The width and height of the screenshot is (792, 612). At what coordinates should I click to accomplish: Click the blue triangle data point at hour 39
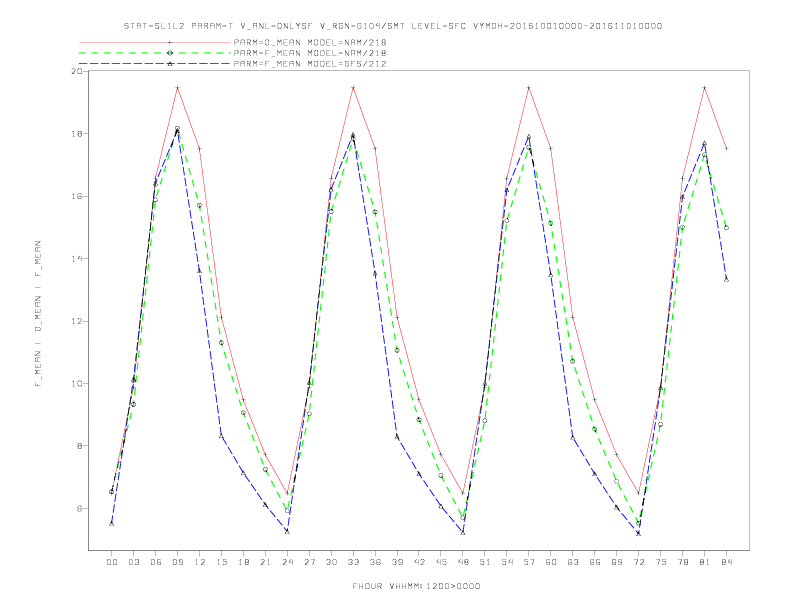click(397, 436)
